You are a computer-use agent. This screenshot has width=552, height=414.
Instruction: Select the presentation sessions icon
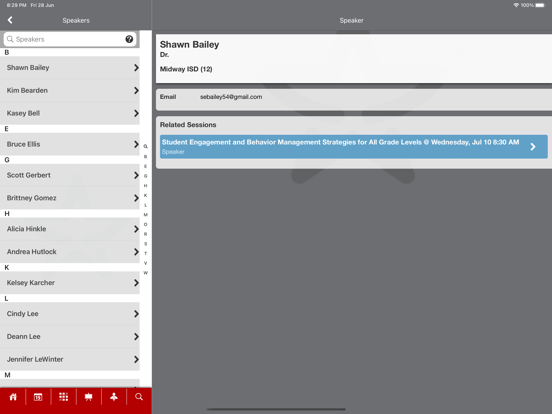88,397
